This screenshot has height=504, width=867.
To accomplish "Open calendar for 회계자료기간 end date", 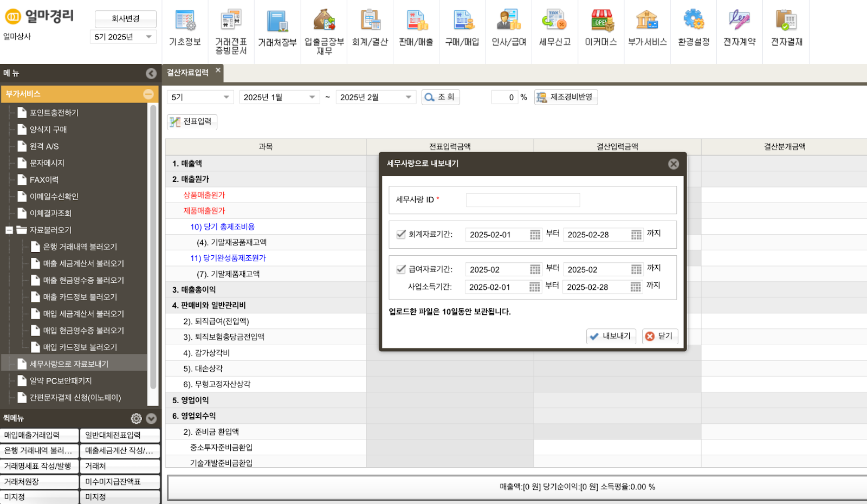I will [636, 235].
